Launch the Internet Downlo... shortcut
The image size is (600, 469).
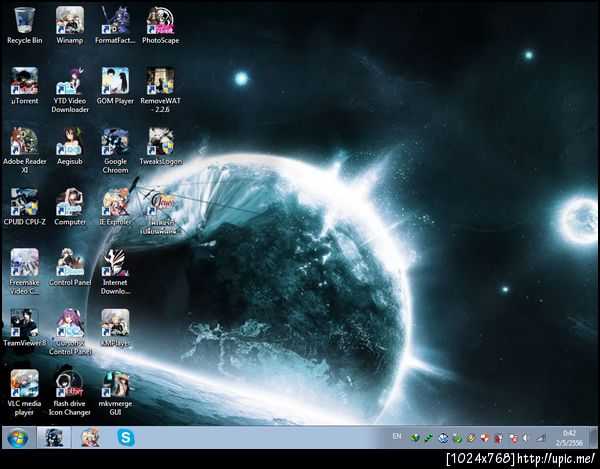coord(115,272)
